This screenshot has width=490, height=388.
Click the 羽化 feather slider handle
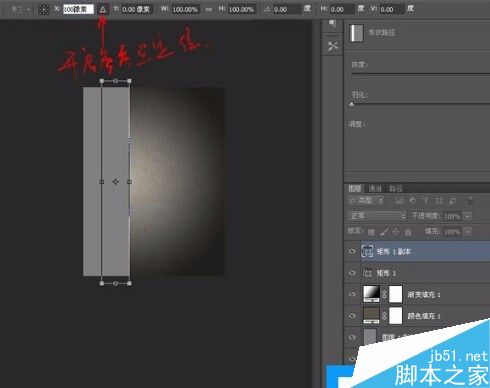pos(352,104)
